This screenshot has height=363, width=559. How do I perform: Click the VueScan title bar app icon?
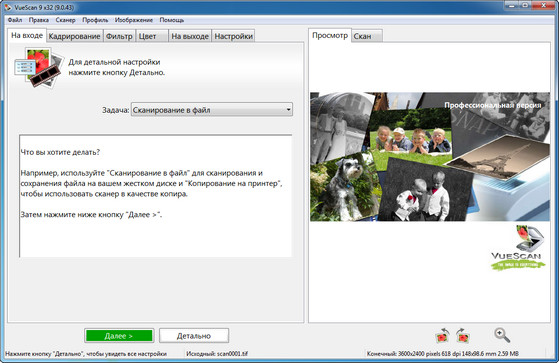click(8, 7)
